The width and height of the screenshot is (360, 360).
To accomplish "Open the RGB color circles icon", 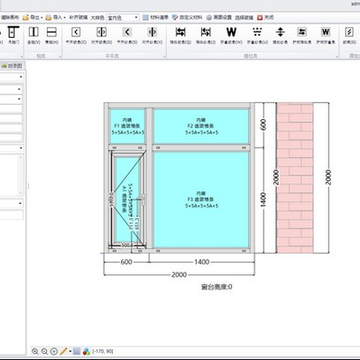I will [86, 351].
